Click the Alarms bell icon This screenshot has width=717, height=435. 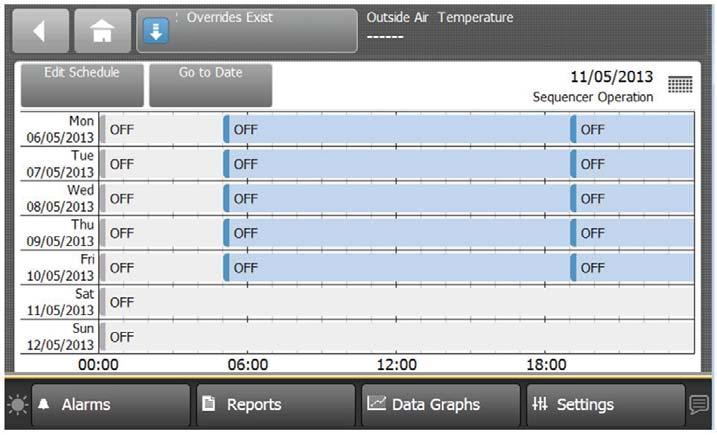tap(44, 405)
